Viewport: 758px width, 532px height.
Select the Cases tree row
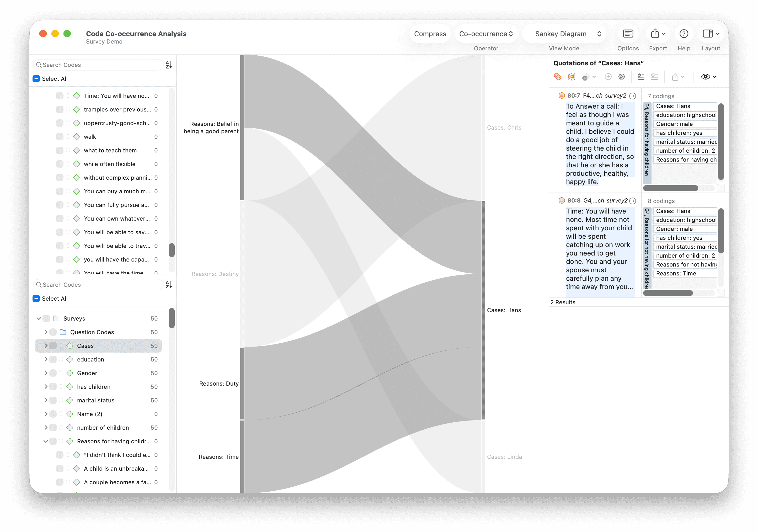click(x=98, y=346)
